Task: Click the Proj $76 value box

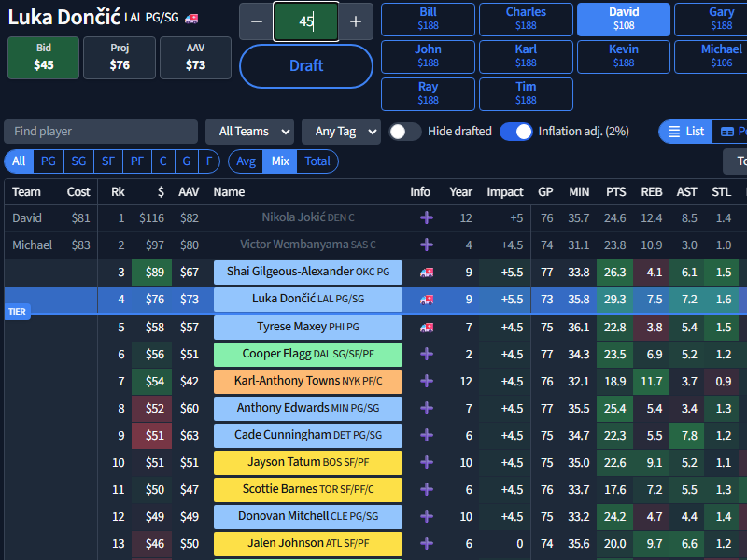Action: click(120, 58)
